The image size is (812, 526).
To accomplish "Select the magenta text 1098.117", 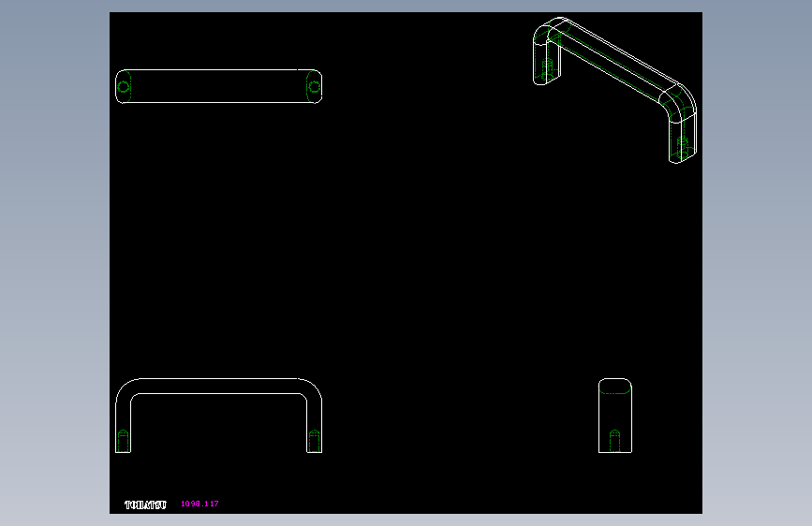I will pos(199,504).
